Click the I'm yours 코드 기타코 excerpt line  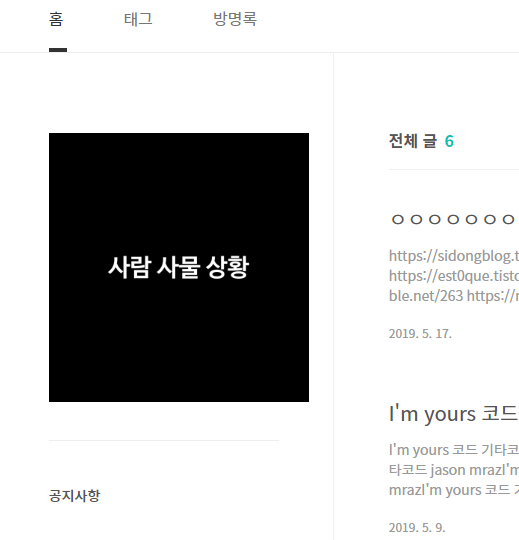click(454, 450)
